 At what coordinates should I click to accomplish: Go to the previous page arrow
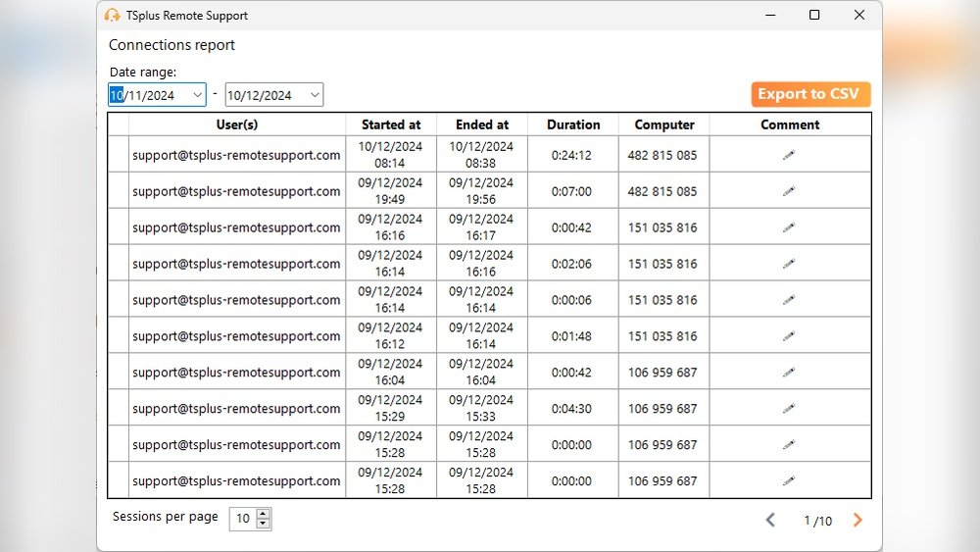coord(770,520)
